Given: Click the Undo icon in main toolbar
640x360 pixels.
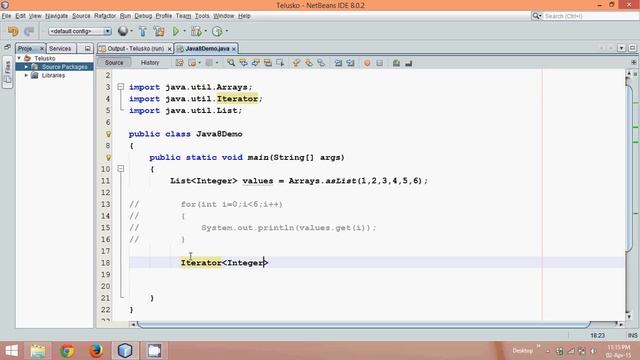Looking at the screenshot, I should coord(13,31).
